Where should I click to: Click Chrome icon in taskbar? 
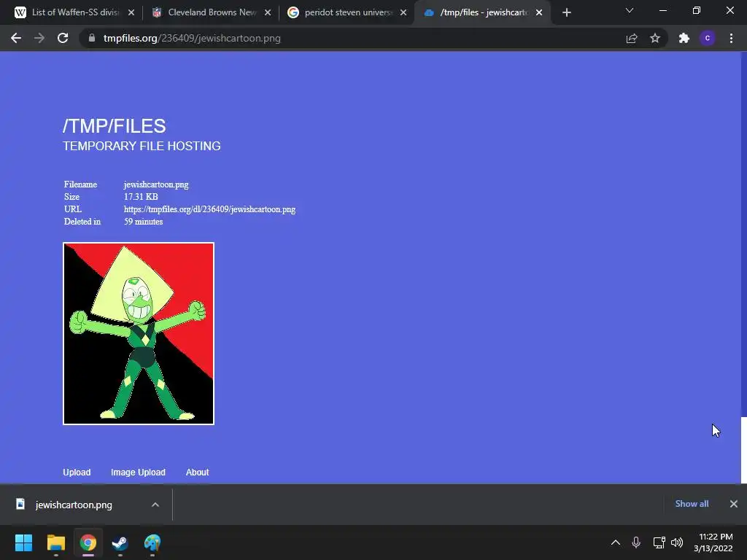tap(88, 542)
